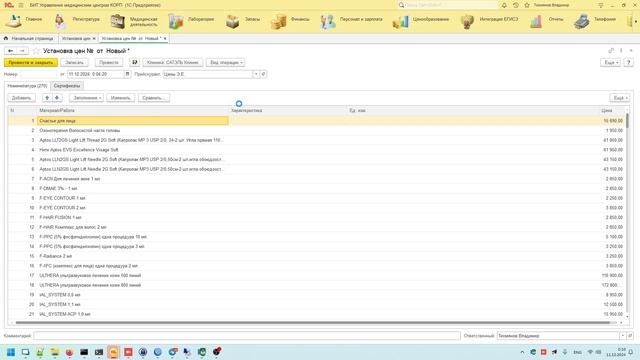Select row F-EYE CONTOUR 1 мл
The width and height of the screenshot is (640, 360).
point(317,198)
